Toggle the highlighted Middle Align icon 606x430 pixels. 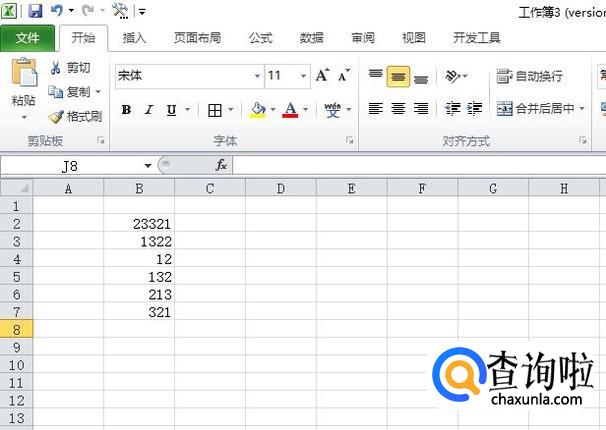coord(398,76)
